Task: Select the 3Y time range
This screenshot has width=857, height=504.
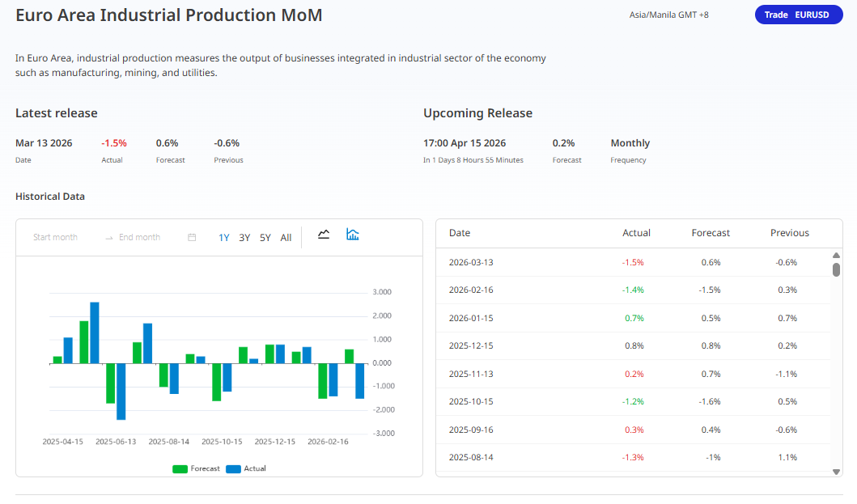Action: point(244,238)
